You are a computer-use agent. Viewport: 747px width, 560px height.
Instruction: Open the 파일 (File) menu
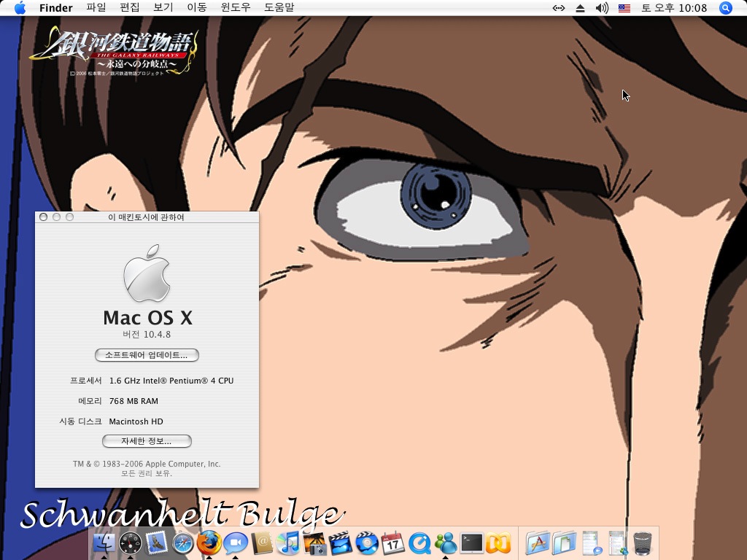pos(96,8)
